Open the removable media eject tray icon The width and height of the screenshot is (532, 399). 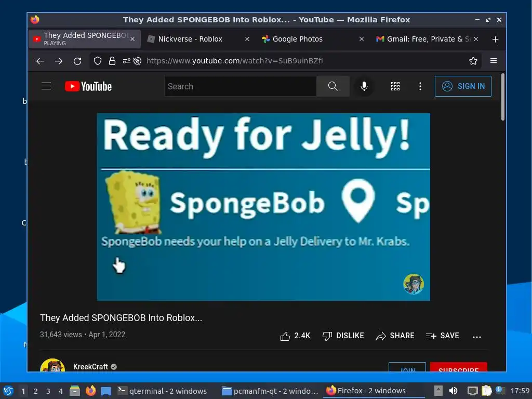pyautogui.click(x=438, y=391)
